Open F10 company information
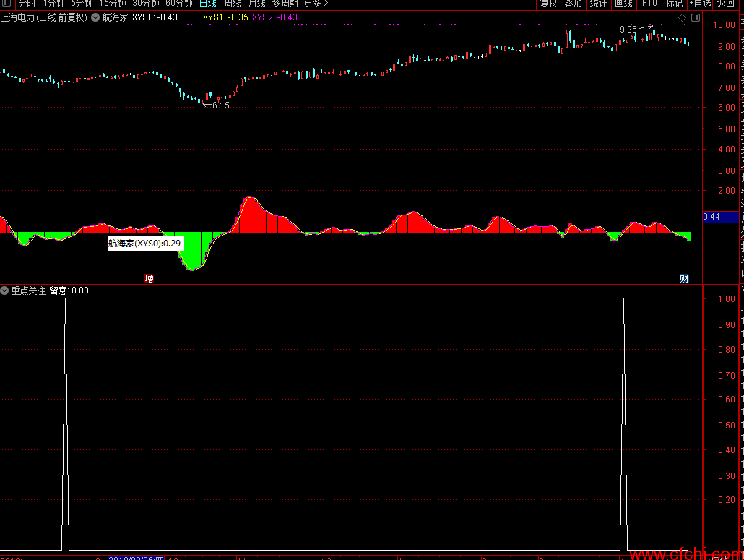Screen dimensions: 744x560 click(x=649, y=4)
